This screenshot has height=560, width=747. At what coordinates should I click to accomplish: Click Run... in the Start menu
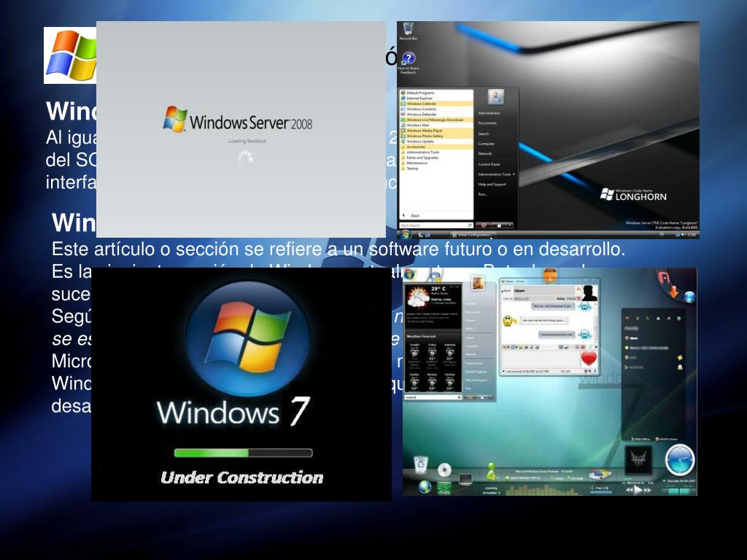tap(483, 194)
